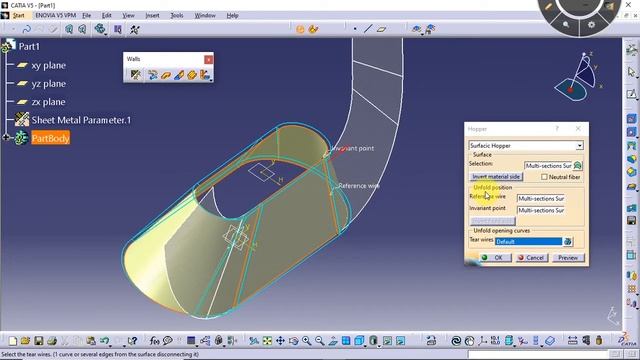640x360 pixels.
Task: Close the Walls floating toolbar
Action: [209, 60]
